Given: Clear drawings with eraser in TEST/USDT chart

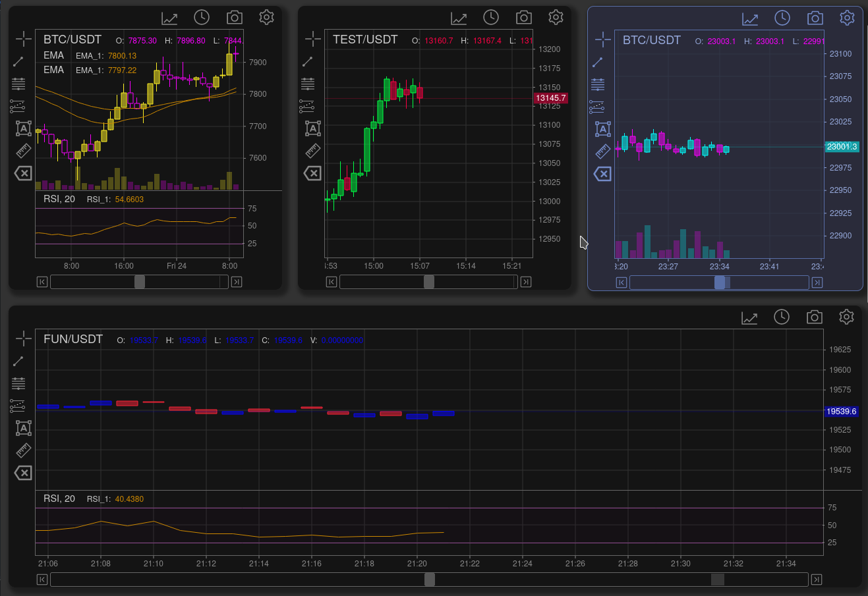Looking at the screenshot, I should [x=312, y=173].
